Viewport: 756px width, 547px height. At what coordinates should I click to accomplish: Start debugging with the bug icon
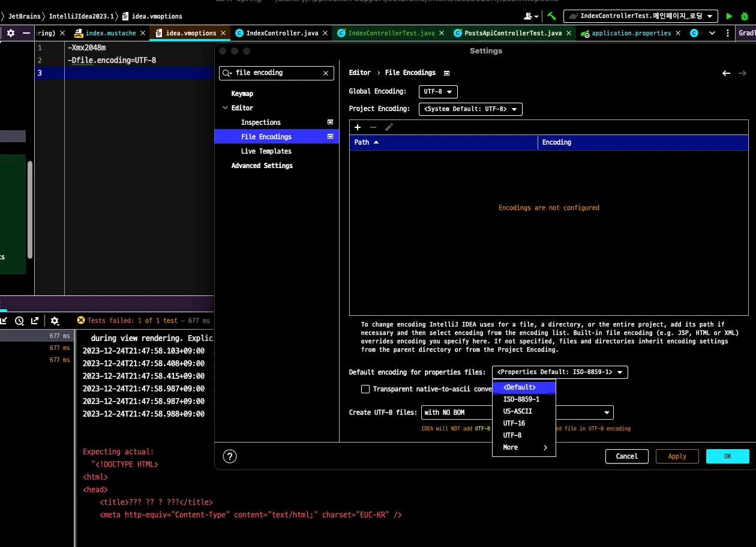[x=745, y=16]
